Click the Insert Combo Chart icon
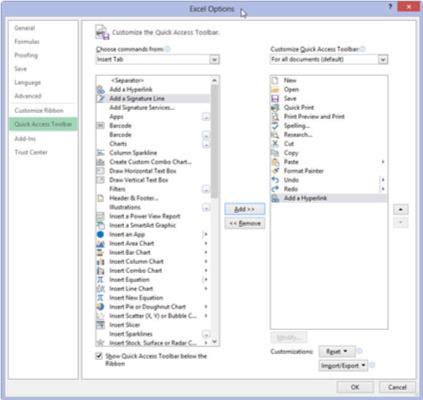The width and height of the screenshot is (423, 400). [x=100, y=270]
